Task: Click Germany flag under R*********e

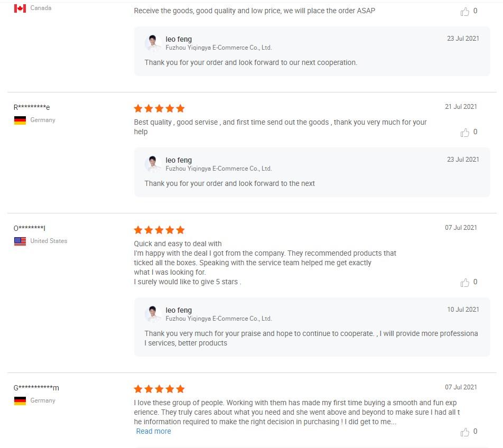Action: coord(20,120)
